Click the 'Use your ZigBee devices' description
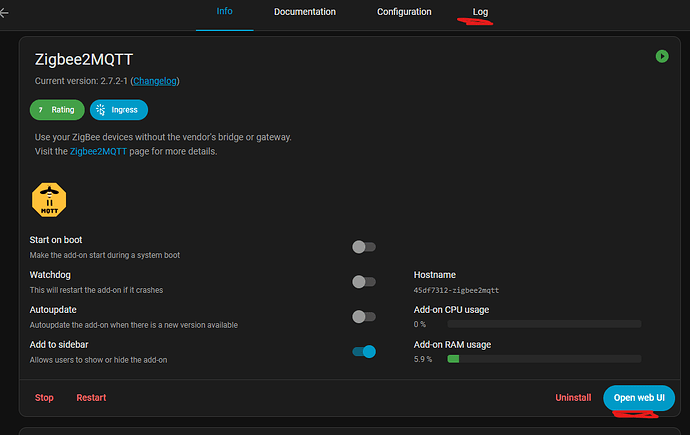The width and height of the screenshot is (690, 435). (x=163, y=137)
